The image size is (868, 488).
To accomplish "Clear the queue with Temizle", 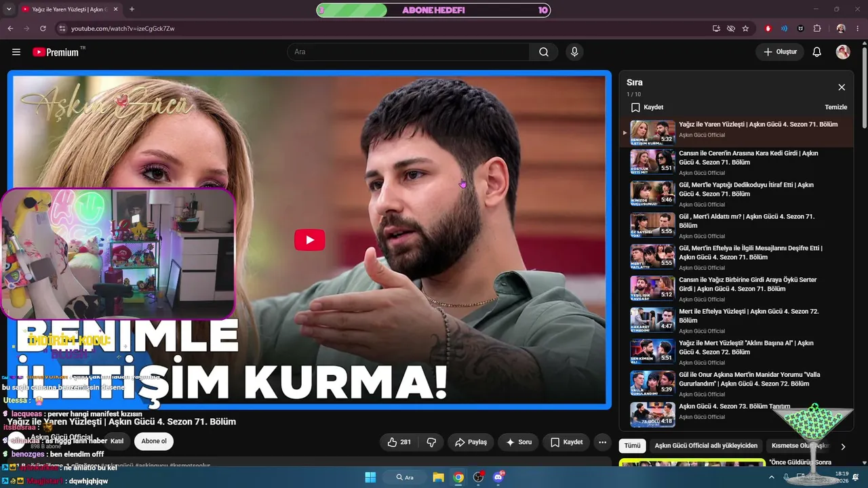I will 835,107.
